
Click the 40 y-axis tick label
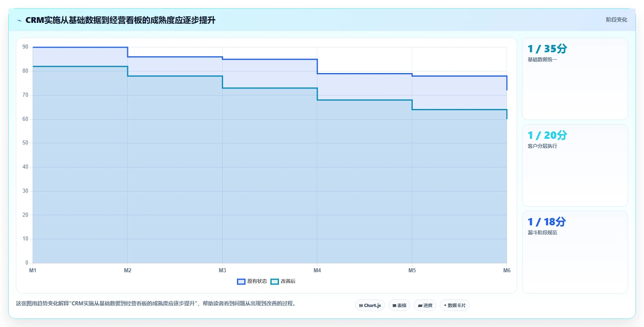[25, 167]
